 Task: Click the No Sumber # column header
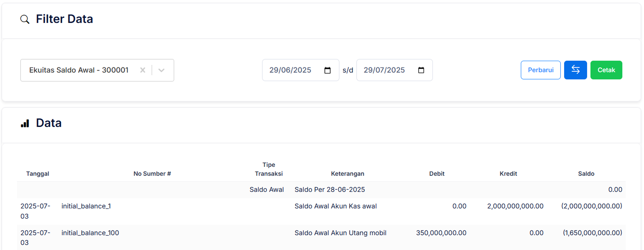coord(152,174)
